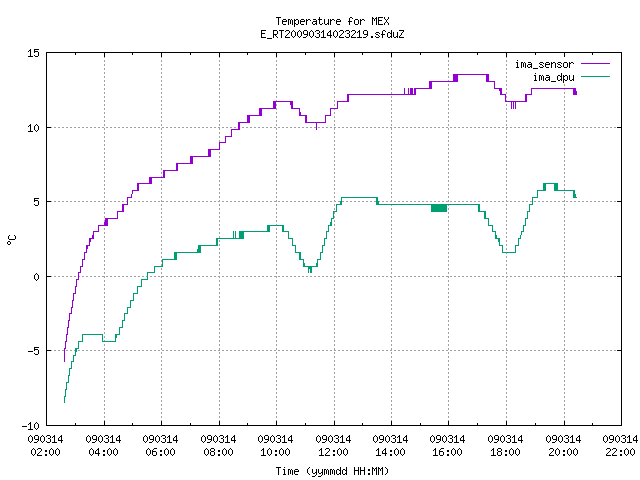The image size is (640, 480).
Task: Select the file name "E_RT20090314023219.sfduZ" subtitle
Action: point(332,34)
